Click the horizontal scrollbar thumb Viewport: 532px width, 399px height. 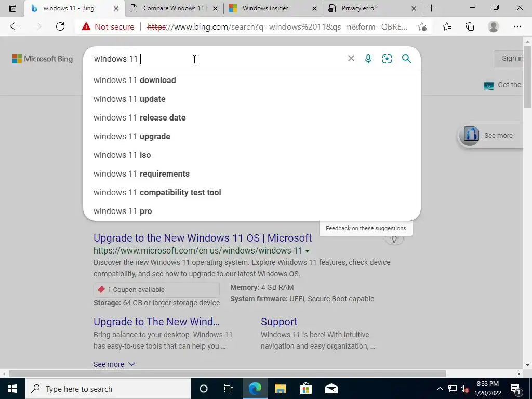pyautogui.click(x=228, y=374)
